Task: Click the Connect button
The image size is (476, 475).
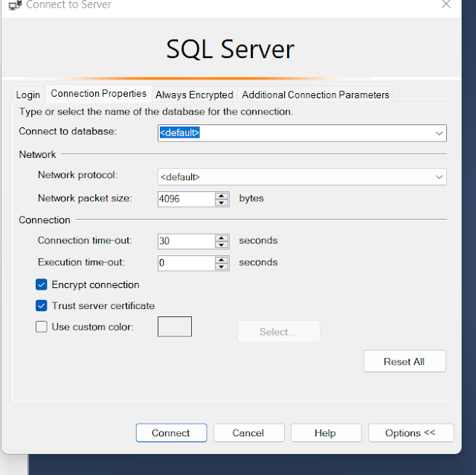Action: tap(171, 433)
